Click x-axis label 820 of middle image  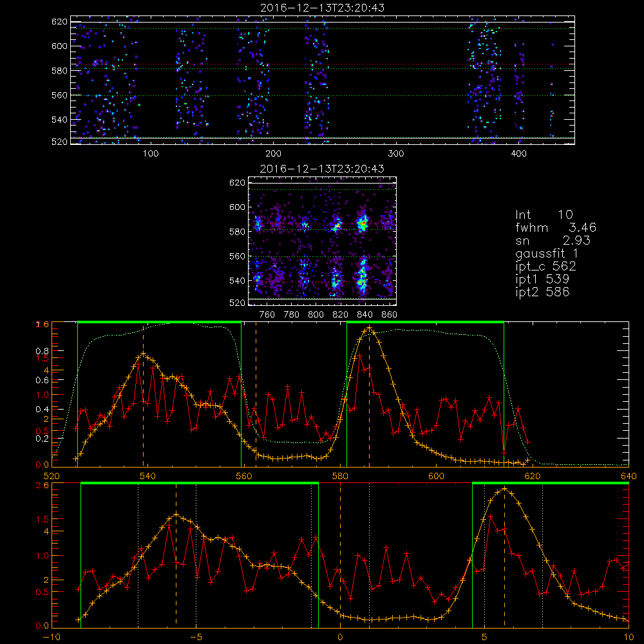pyautogui.click(x=341, y=315)
